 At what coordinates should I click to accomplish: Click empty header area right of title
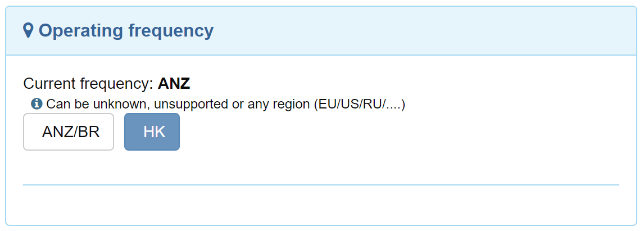(421, 30)
